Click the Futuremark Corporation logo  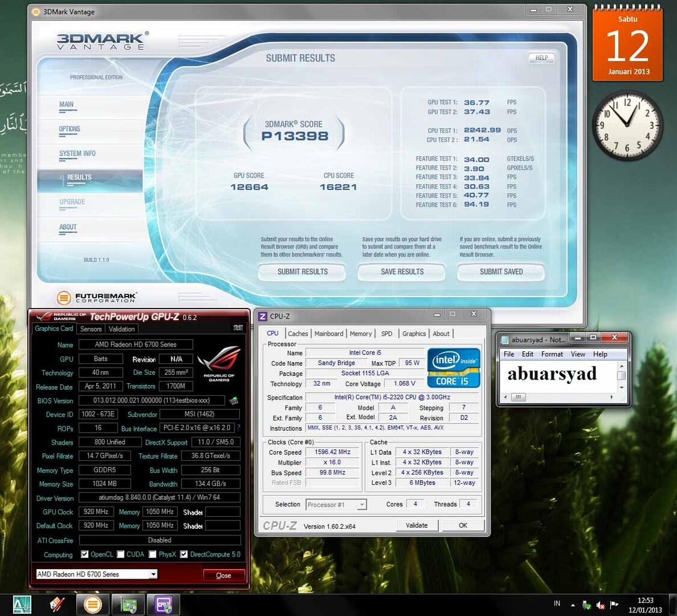point(97,297)
